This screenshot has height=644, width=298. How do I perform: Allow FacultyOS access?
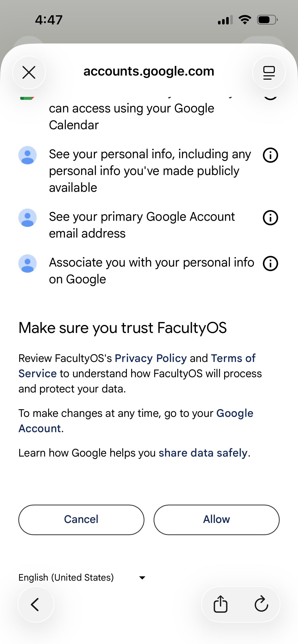click(216, 520)
